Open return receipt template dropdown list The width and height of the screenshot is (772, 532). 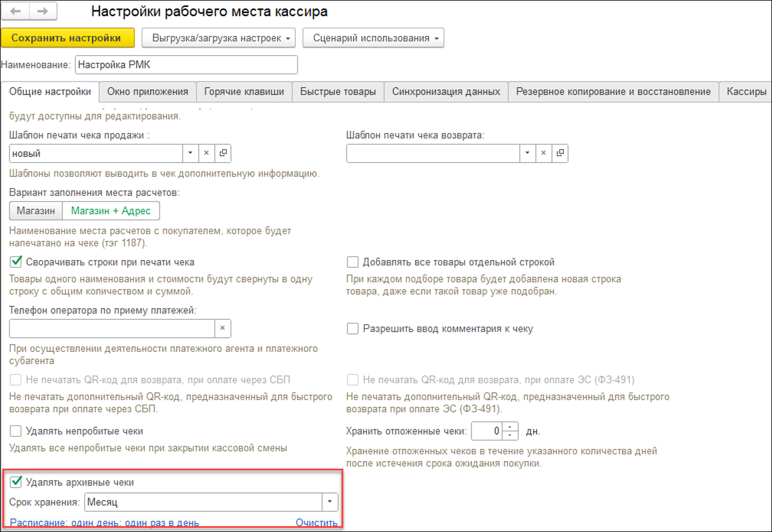point(527,153)
